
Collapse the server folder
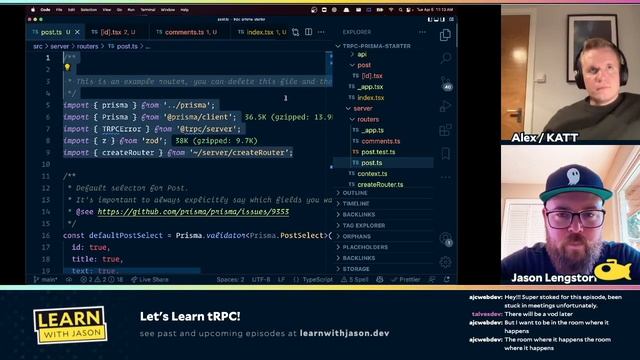(363, 109)
